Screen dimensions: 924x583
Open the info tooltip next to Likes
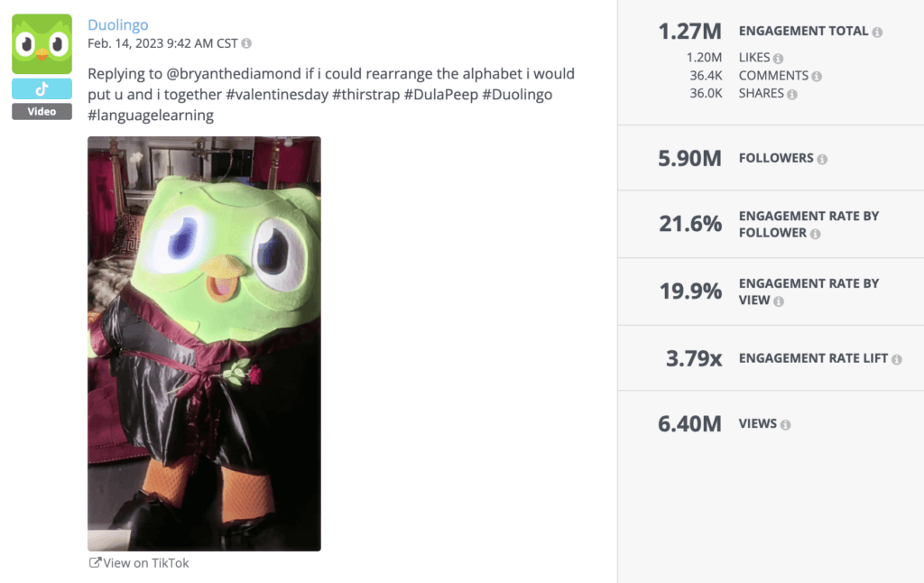(x=778, y=57)
